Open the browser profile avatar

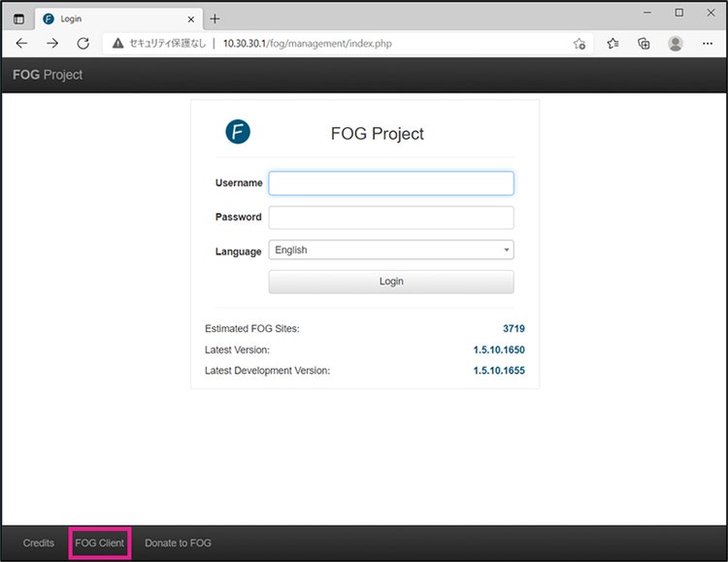[675, 44]
